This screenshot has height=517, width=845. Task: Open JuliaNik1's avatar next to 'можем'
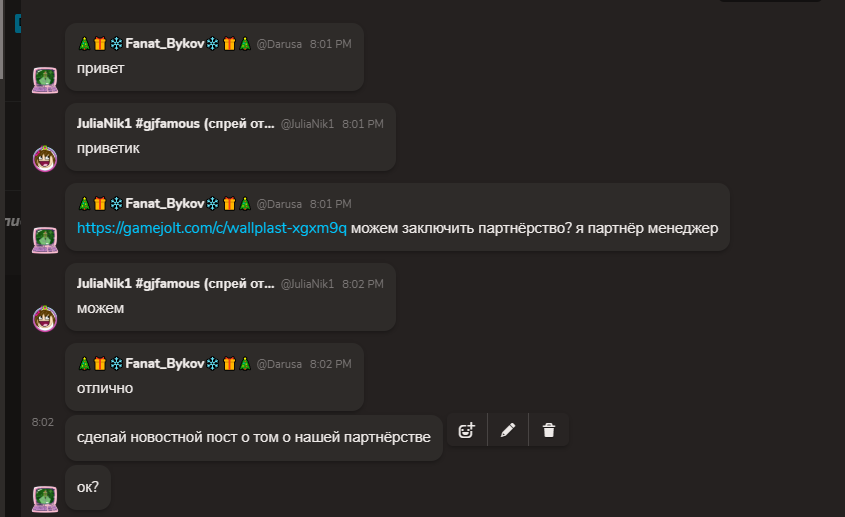(45, 319)
